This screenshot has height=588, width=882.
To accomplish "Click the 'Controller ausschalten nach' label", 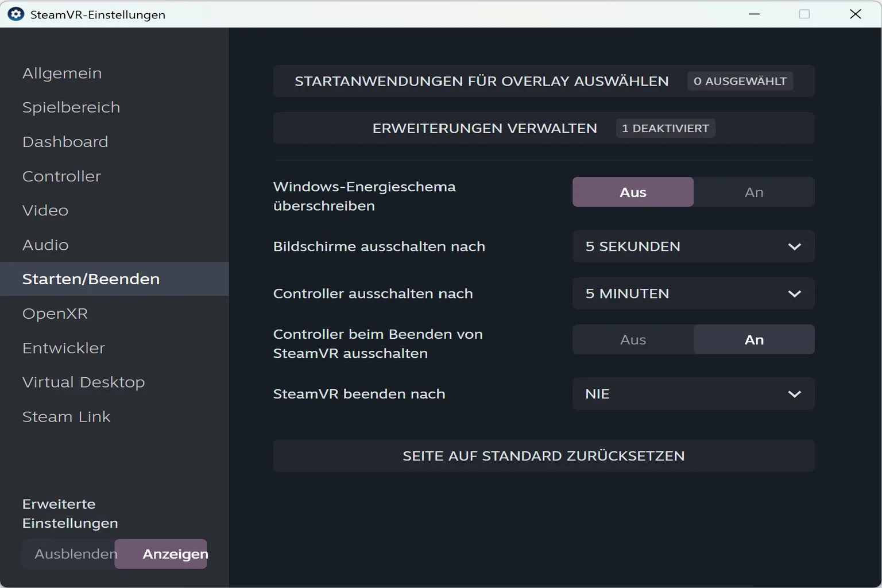I will (x=373, y=293).
